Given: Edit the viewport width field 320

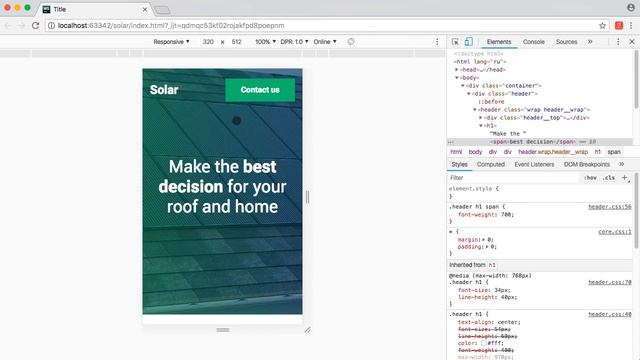Looking at the screenshot, I should click(208, 42).
